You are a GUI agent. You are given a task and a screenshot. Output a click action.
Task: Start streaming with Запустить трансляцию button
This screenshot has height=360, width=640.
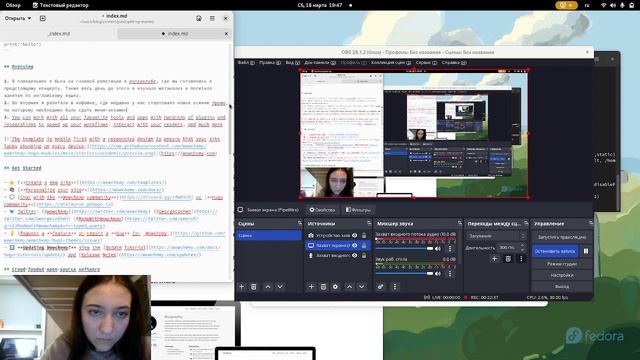click(562, 237)
